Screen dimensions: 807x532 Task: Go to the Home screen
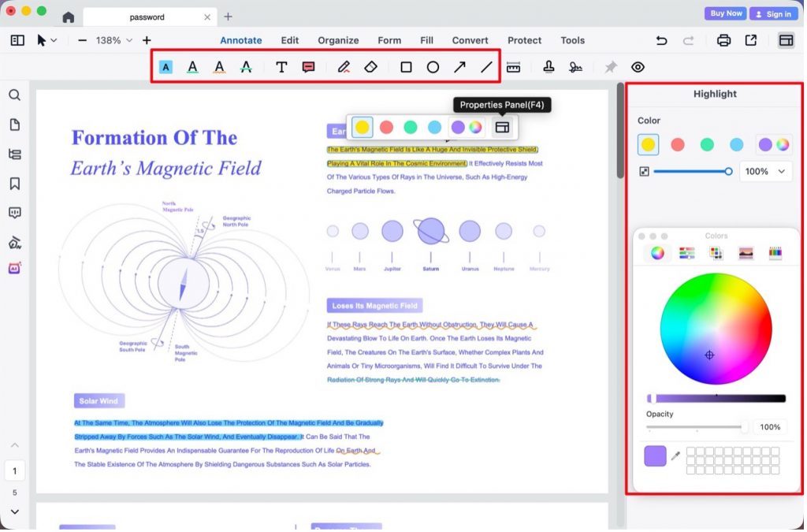tap(68, 17)
